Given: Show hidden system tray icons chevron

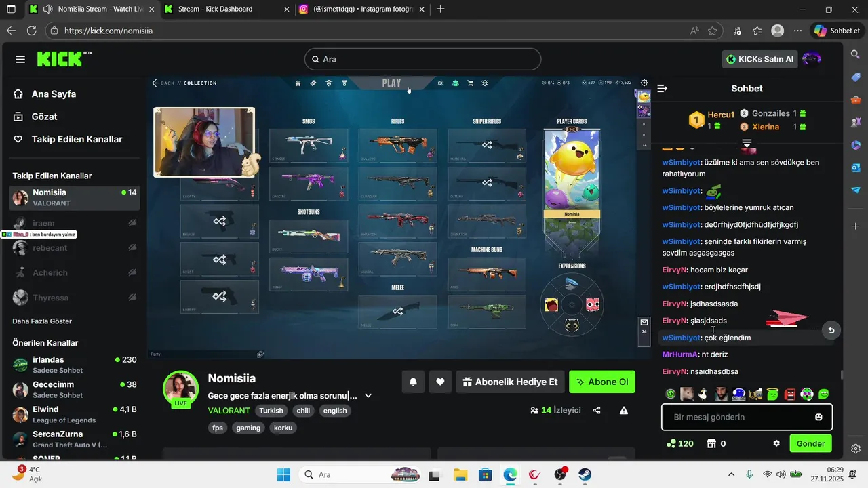Looking at the screenshot, I should point(730,474).
